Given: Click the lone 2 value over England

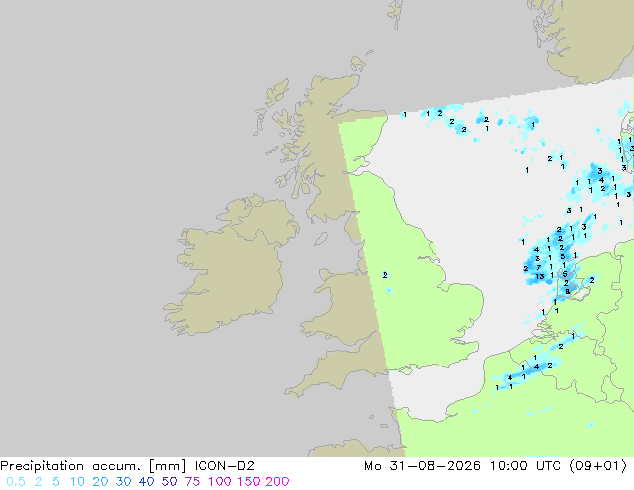Looking at the screenshot, I should [385, 275].
